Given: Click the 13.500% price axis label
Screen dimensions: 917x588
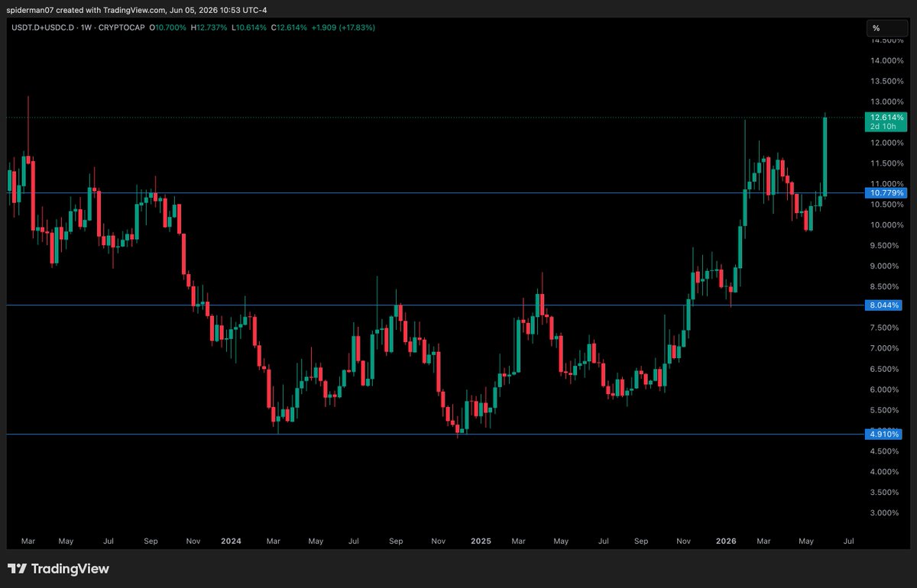Looking at the screenshot, I should (x=888, y=81).
